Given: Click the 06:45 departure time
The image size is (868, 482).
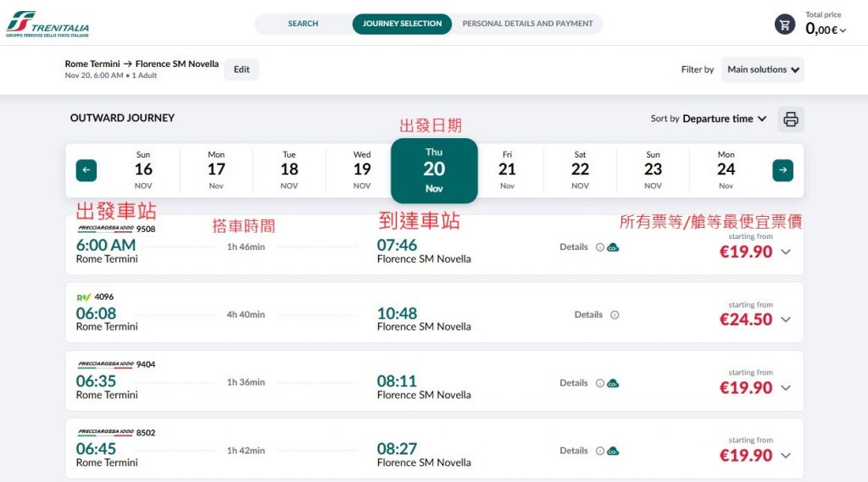Looking at the screenshot, I should [97, 449].
